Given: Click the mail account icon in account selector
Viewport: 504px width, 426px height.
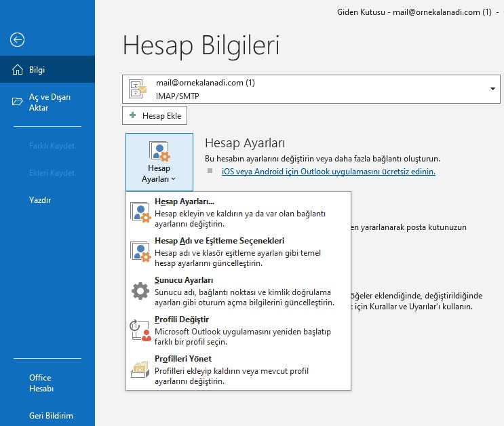Looking at the screenshot, I should tap(139, 89).
